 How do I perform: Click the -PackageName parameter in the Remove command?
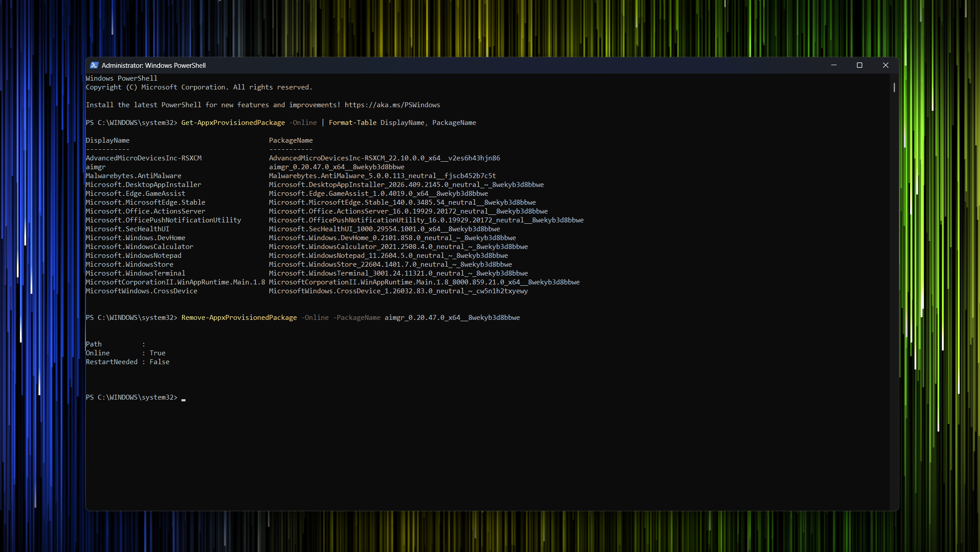coord(356,318)
